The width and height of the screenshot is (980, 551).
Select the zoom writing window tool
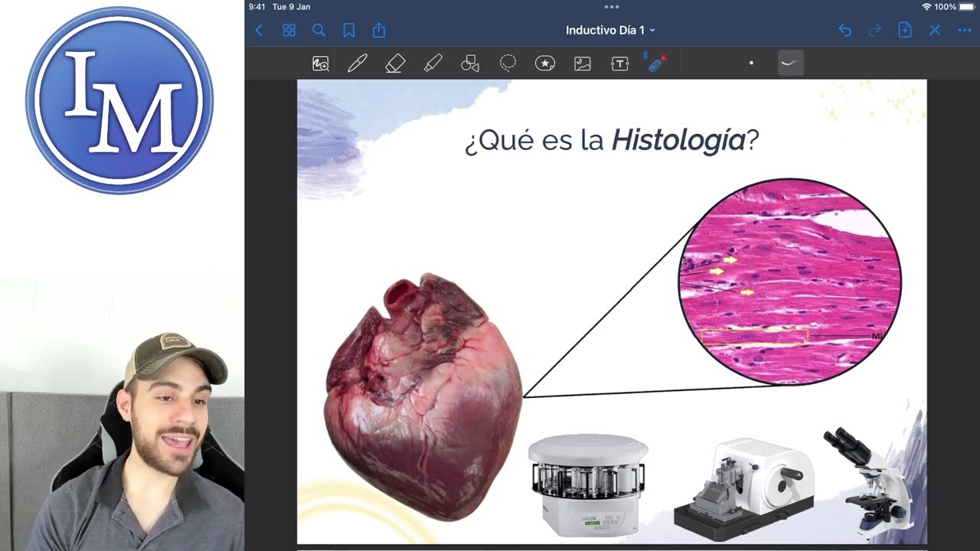(321, 64)
